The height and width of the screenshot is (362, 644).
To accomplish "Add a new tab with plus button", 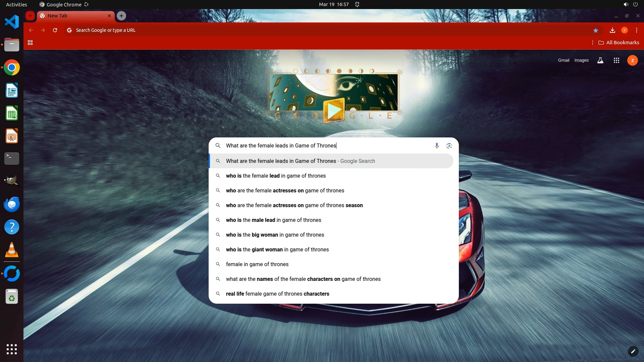I will click(121, 16).
